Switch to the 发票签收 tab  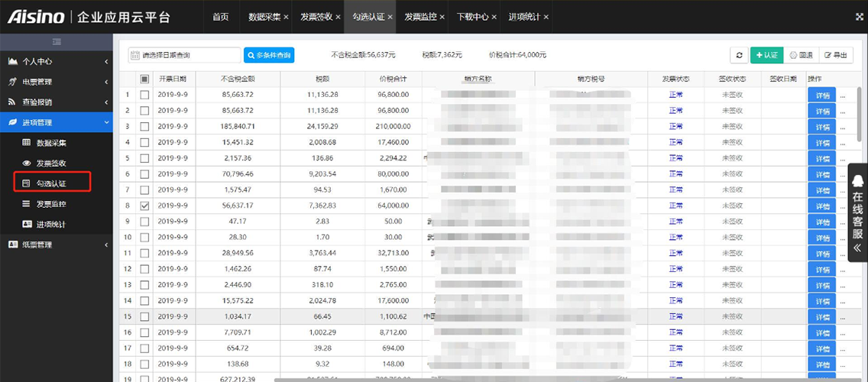pos(316,17)
